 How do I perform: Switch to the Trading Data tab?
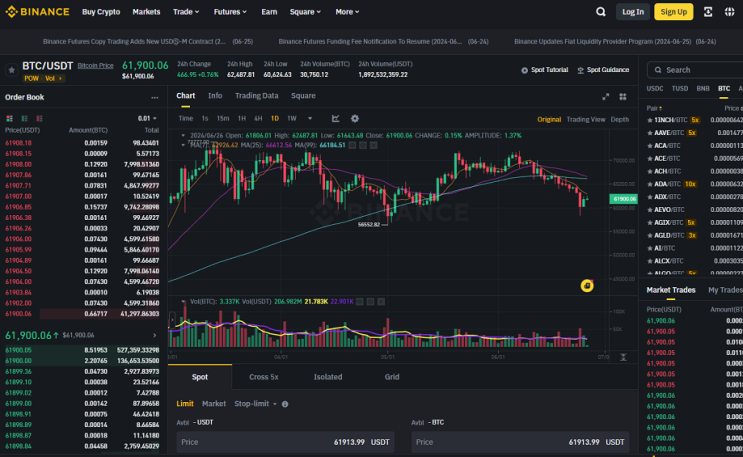click(256, 96)
